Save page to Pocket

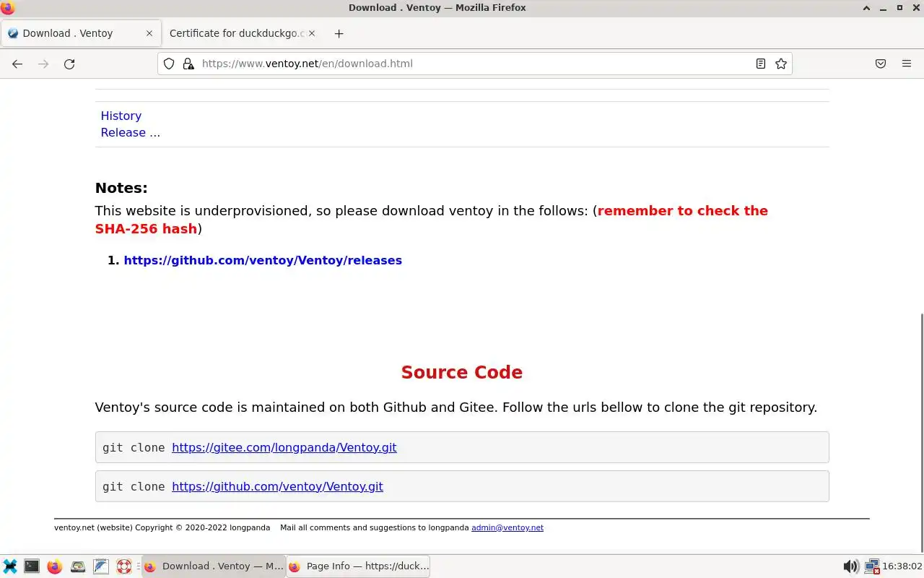[881, 64]
